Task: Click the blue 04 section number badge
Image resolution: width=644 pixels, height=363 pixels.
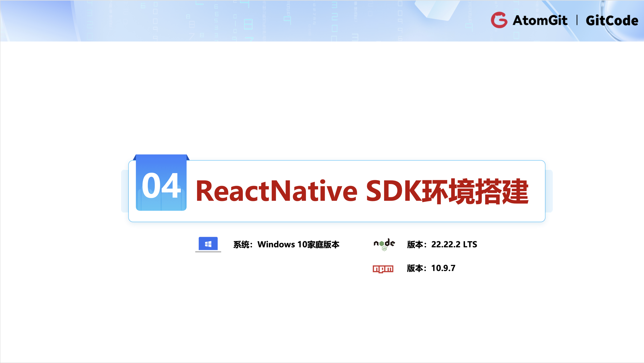Action: click(161, 183)
